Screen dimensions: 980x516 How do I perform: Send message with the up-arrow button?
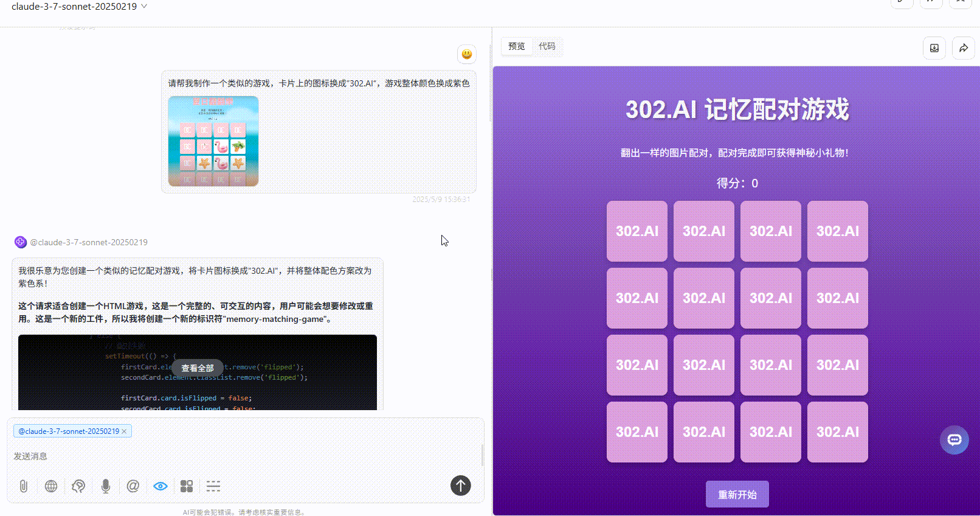(x=460, y=486)
